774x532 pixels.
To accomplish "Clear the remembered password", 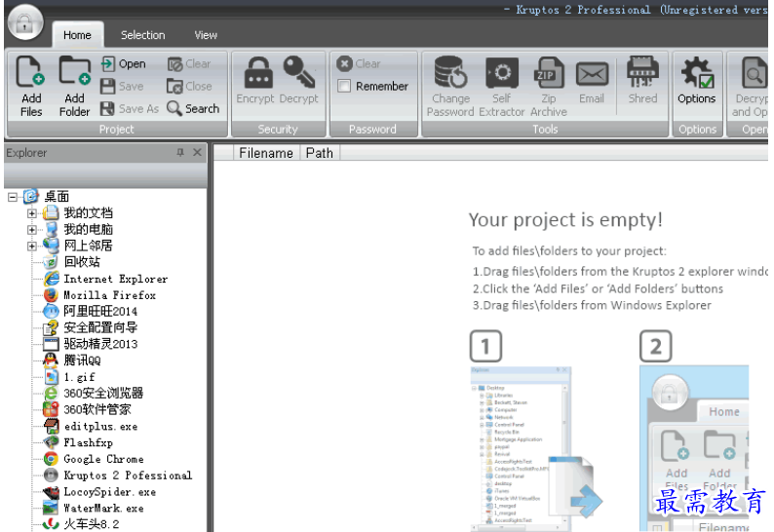I will point(359,63).
